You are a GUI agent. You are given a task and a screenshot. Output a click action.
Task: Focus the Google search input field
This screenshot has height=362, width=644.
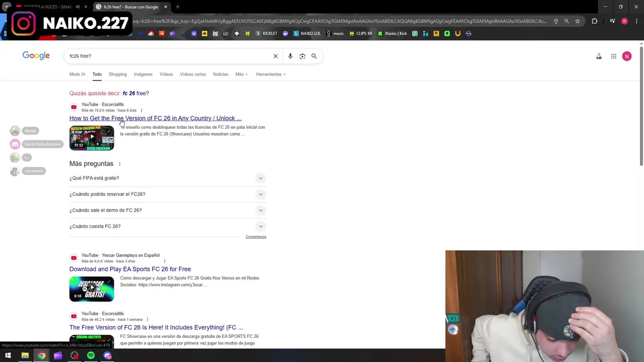pyautogui.click(x=169, y=56)
